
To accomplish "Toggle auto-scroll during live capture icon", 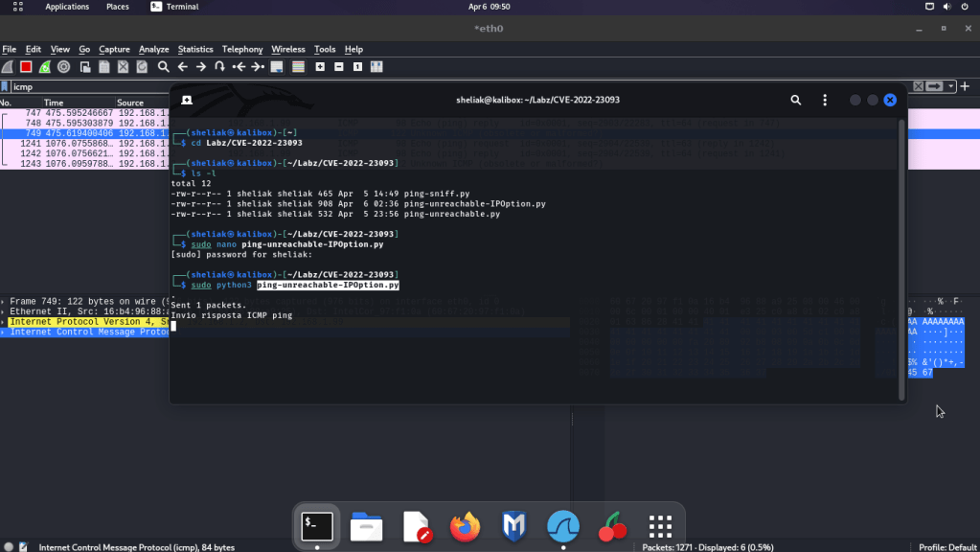I will [278, 67].
